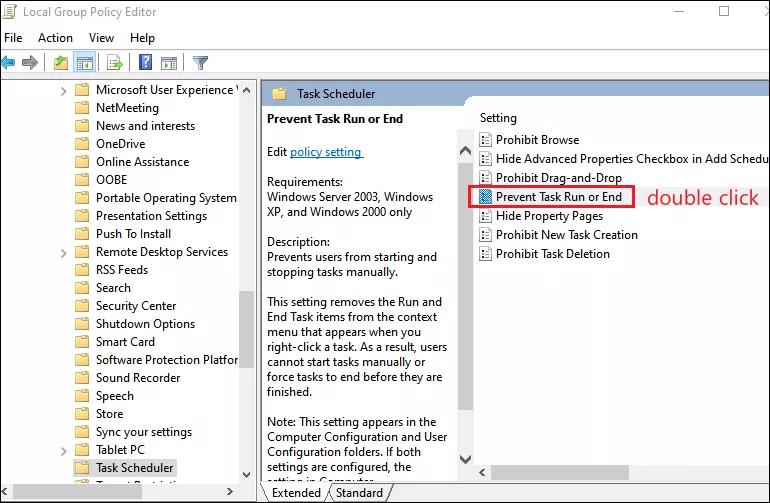This screenshot has height=503, width=770.
Task: Open the File menu
Action: click(13, 38)
